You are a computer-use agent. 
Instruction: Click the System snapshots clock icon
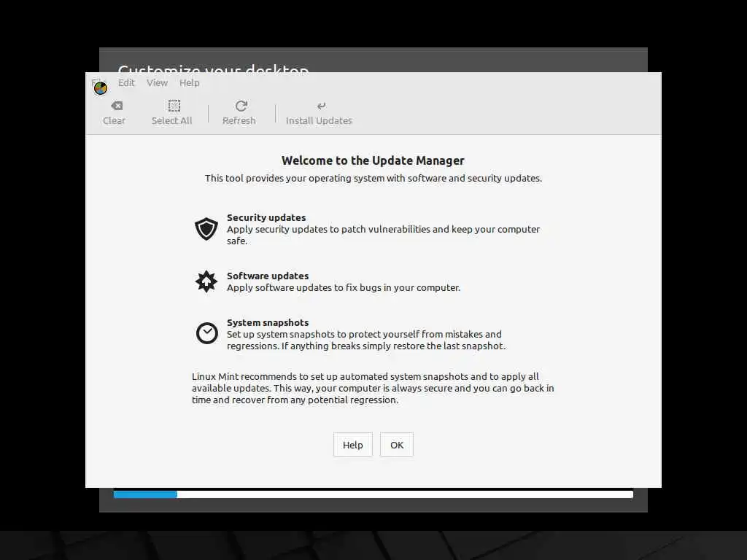[x=206, y=333]
